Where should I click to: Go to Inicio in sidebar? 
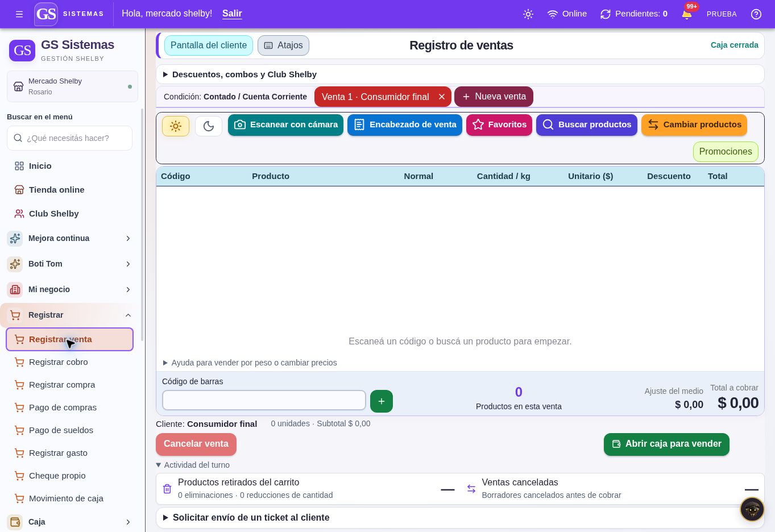tap(70, 166)
